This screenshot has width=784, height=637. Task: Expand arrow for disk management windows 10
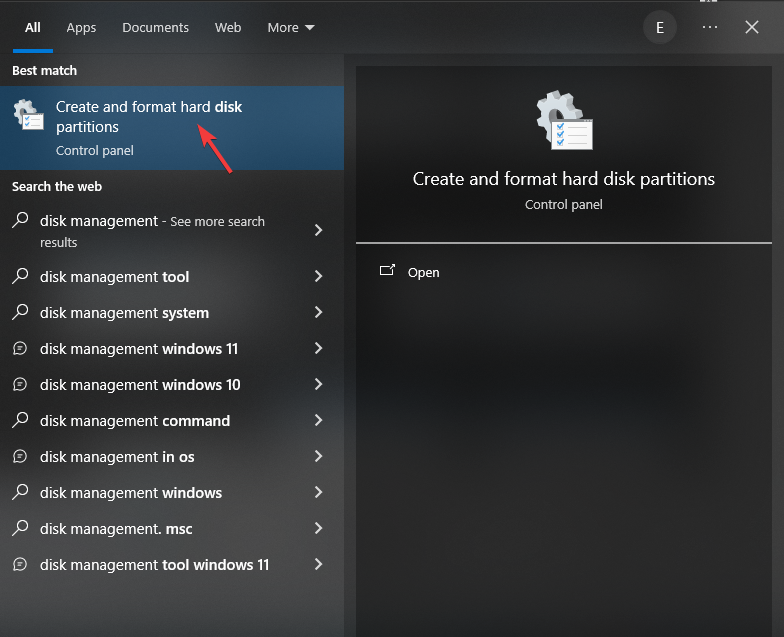click(x=318, y=384)
